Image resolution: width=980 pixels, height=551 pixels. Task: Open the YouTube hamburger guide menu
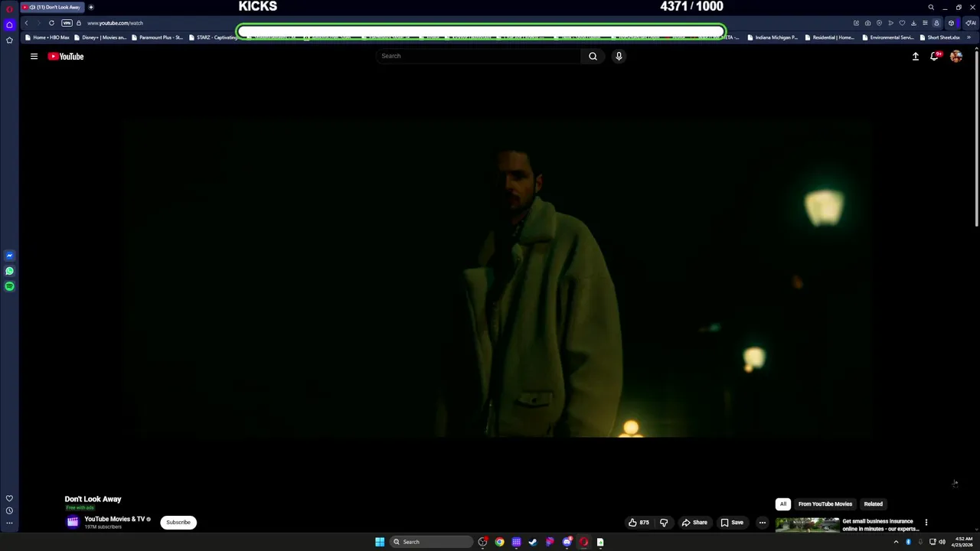pos(34,56)
